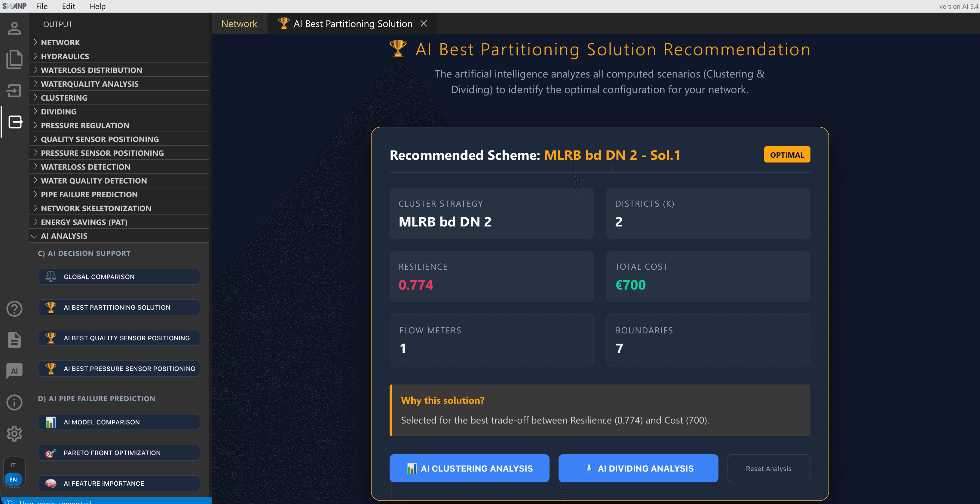Image resolution: width=980 pixels, height=504 pixels.
Task: Expand QUALITY SENSOR POSITIONING section
Action: pos(119,139)
